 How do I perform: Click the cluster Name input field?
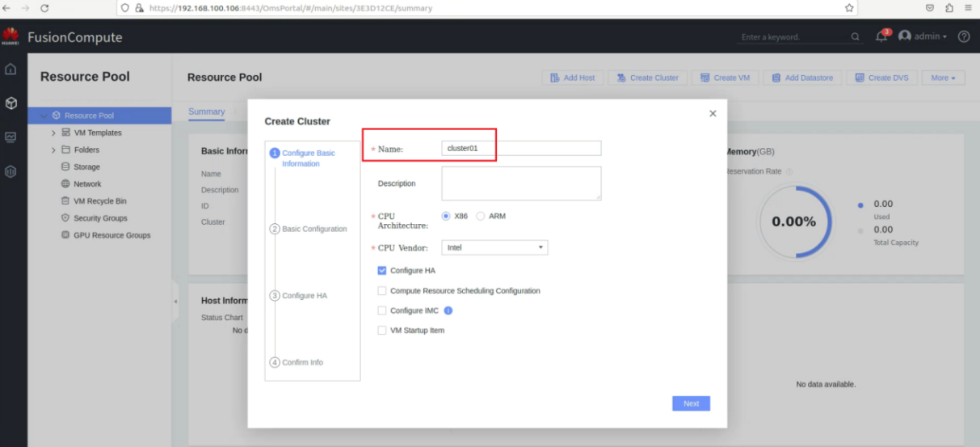(x=521, y=148)
